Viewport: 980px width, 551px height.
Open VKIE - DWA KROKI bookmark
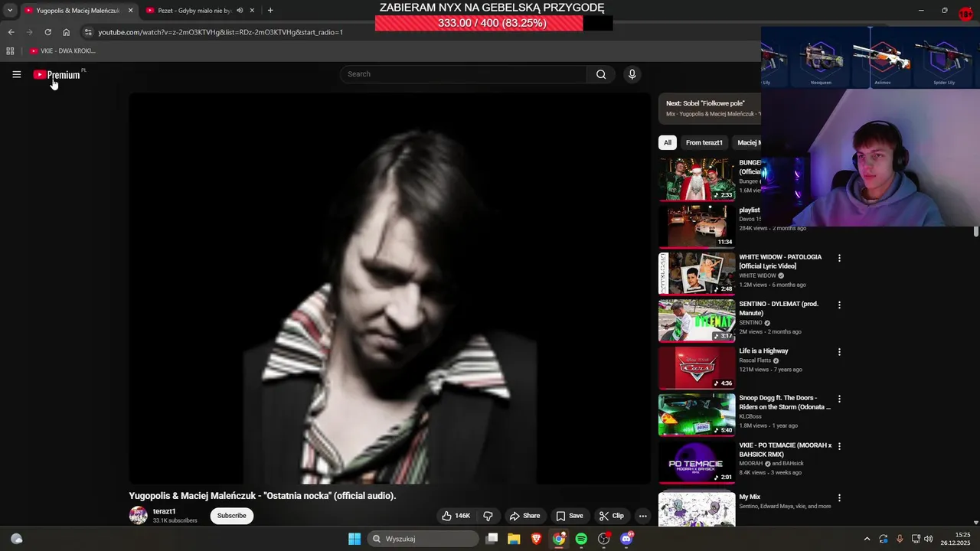pos(63,51)
